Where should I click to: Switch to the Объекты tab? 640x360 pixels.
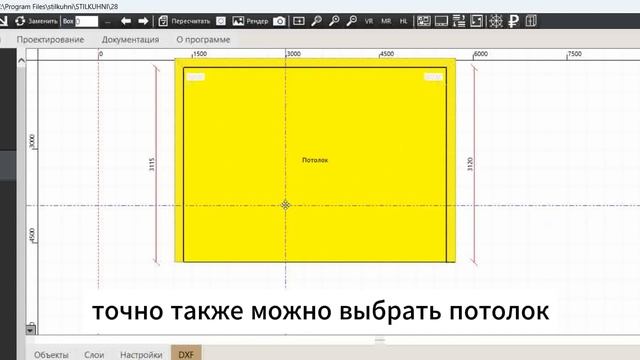point(51,355)
